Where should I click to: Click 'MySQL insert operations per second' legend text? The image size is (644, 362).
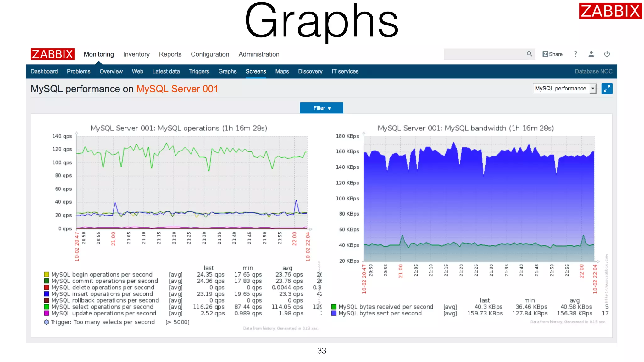102,294
